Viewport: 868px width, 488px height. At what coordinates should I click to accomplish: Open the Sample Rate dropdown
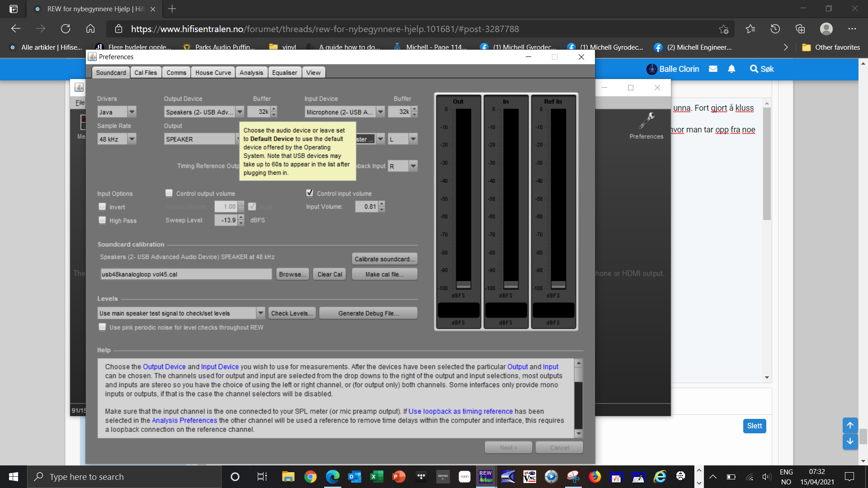132,139
